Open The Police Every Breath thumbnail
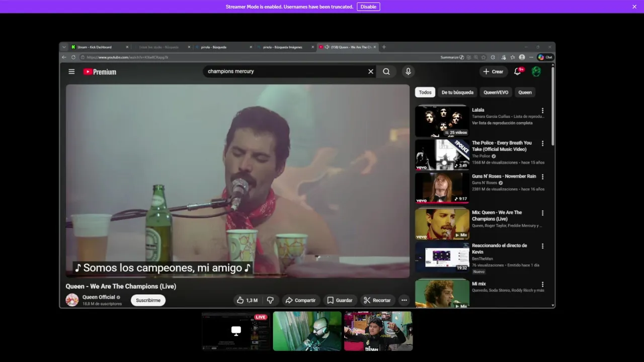644x362 pixels. pos(442,154)
